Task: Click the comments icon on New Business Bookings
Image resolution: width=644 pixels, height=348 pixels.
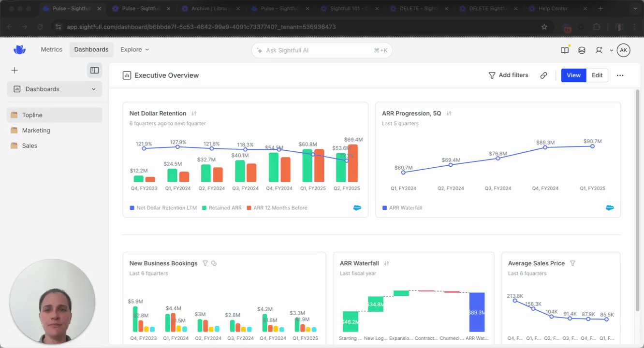Action: point(214,263)
